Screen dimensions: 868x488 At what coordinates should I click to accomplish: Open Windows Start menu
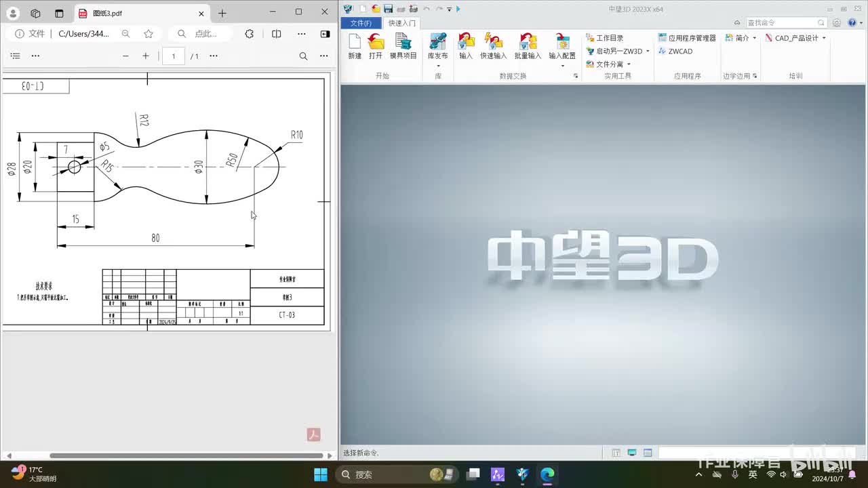[321, 474]
